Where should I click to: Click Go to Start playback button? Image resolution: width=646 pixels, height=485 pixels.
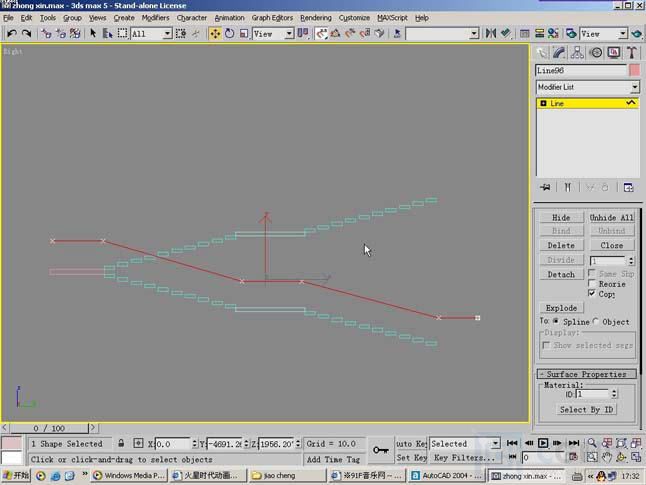tap(512, 443)
